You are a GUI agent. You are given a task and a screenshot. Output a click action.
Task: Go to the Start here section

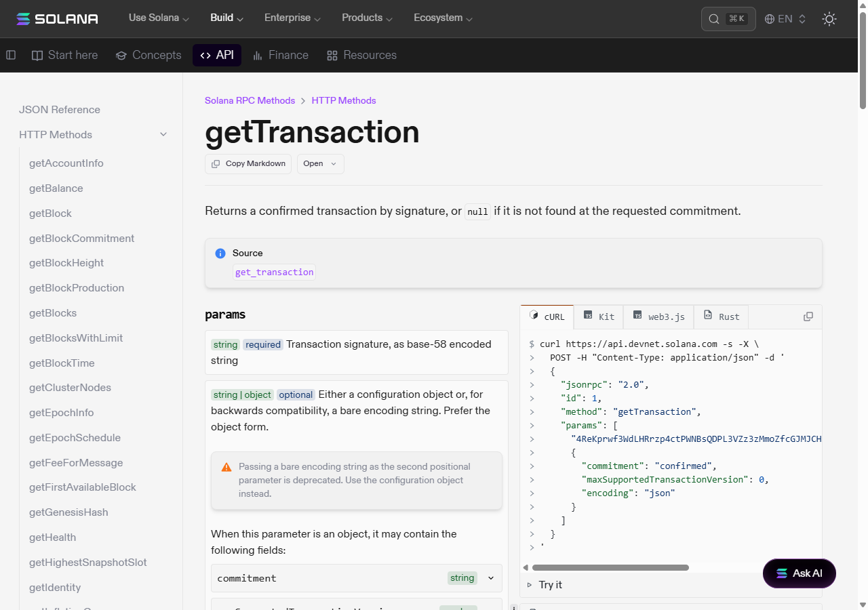(65, 55)
